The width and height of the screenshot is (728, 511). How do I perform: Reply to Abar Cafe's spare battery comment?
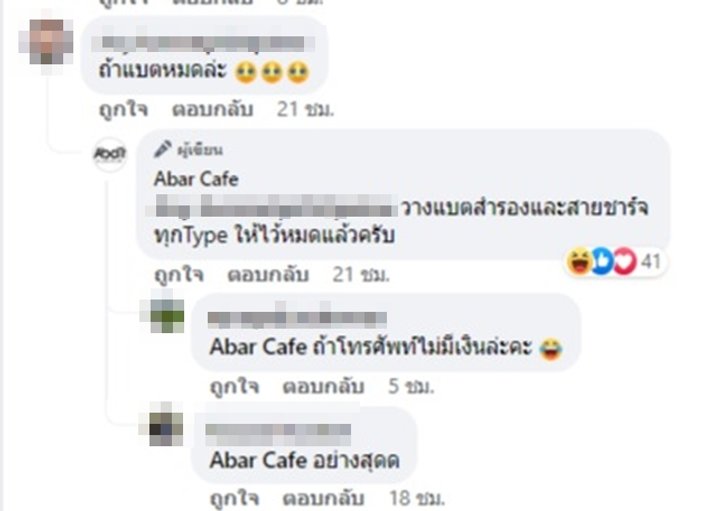[268, 275]
